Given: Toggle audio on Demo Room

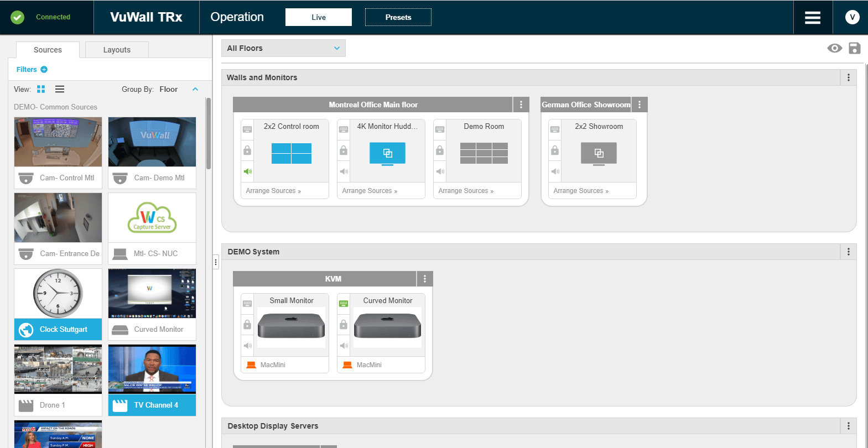Looking at the screenshot, I should coord(440,171).
